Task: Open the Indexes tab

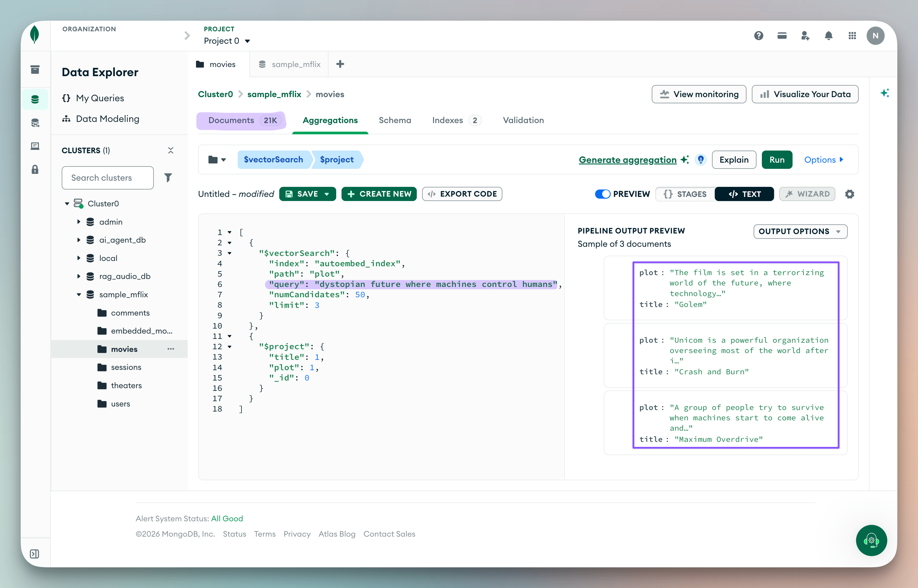Action: click(457, 120)
